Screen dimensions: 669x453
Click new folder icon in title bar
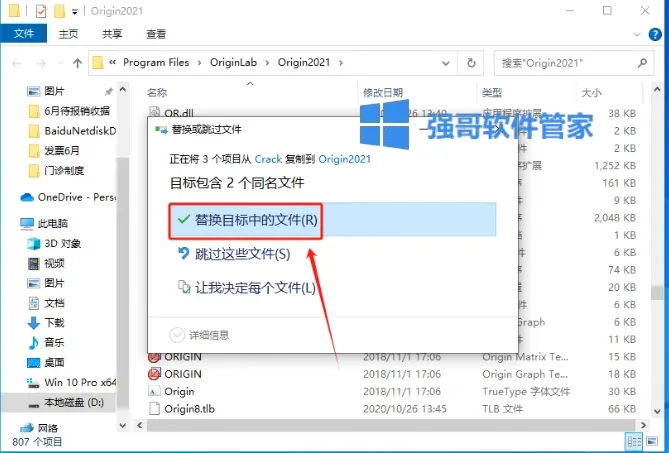(x=59, y=11)
